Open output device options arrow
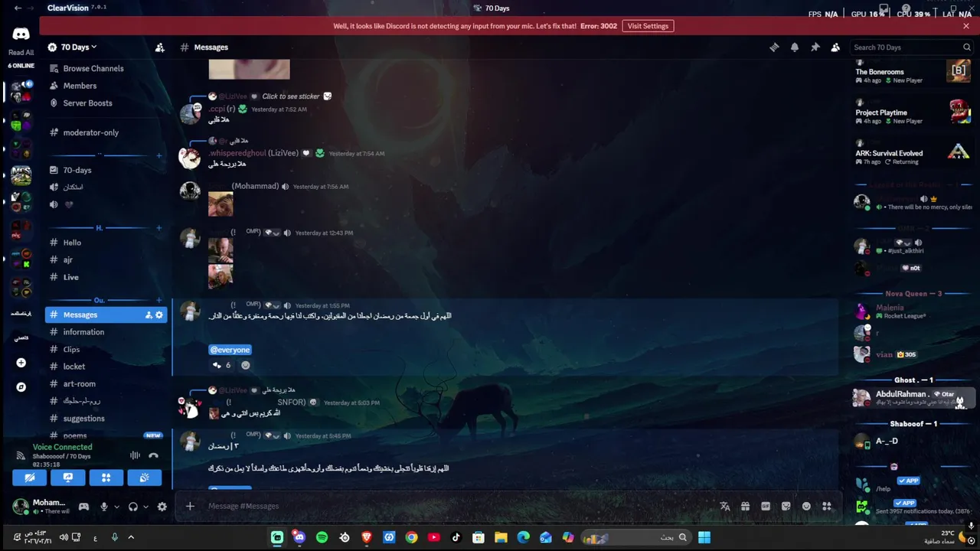The height and width of the screenshot is (551, 980). [x=145, y=507]
